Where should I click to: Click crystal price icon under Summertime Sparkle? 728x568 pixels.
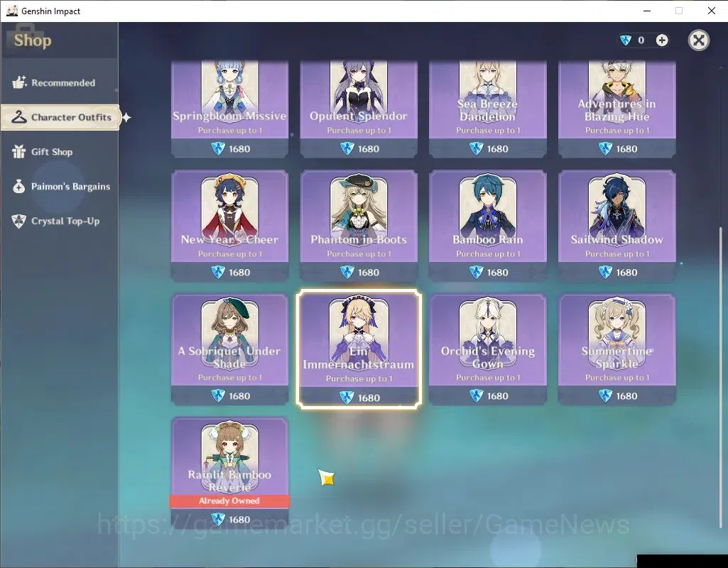605,396
